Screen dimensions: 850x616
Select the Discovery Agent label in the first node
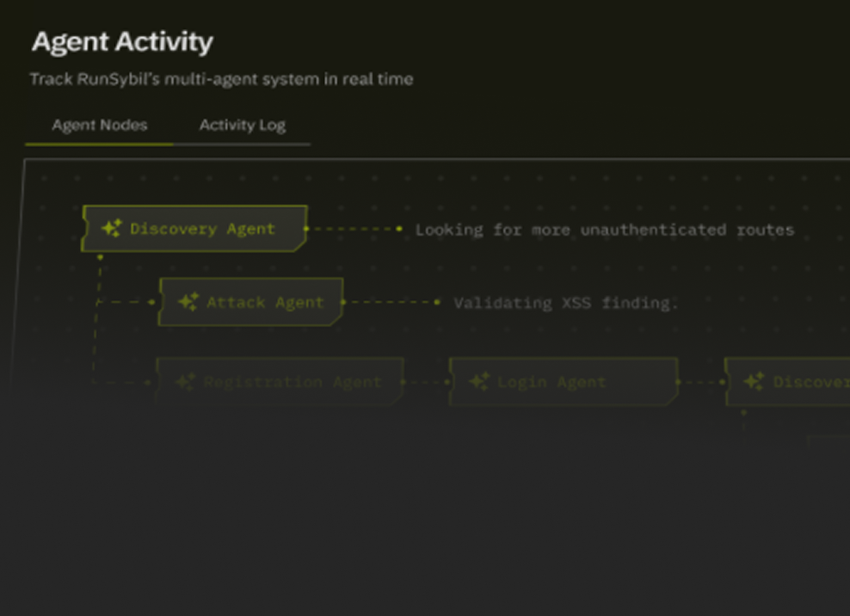pos(202,229)
